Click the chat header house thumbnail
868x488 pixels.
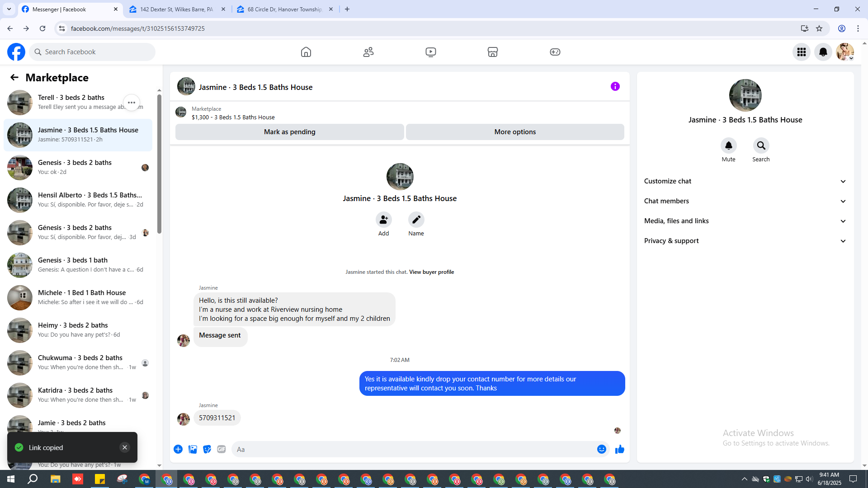(x=186, y=86)
